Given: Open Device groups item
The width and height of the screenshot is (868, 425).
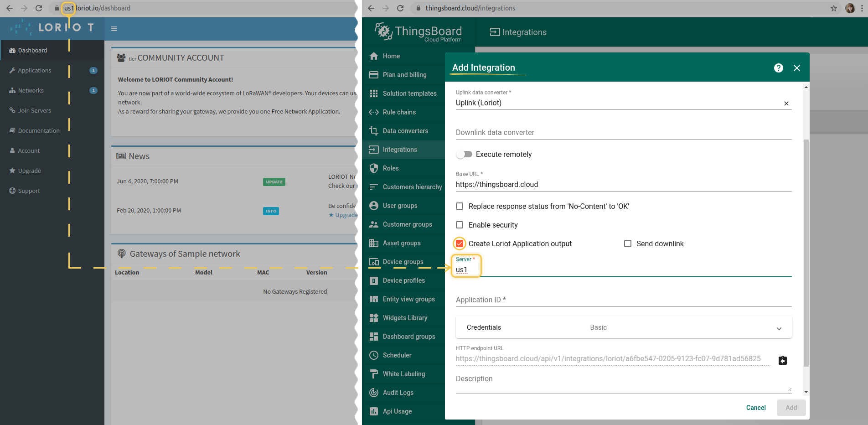Looking at the screenshot, I should (403, 262).
